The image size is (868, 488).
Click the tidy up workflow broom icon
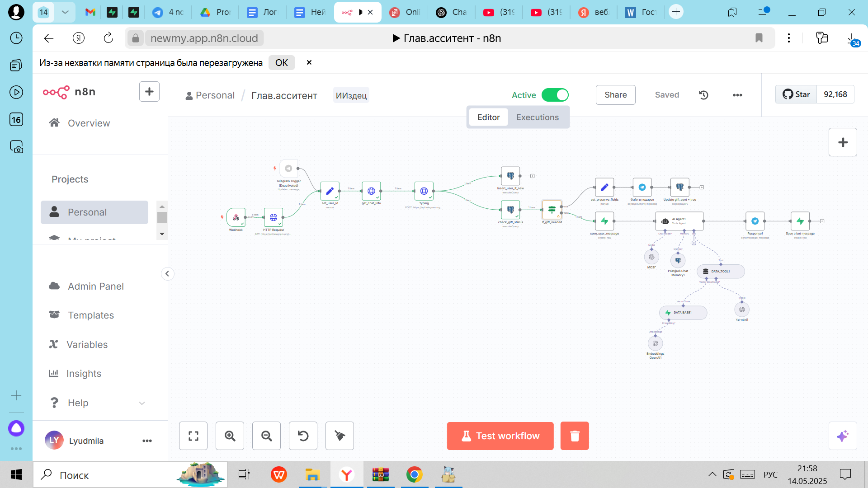coord(340,436)
